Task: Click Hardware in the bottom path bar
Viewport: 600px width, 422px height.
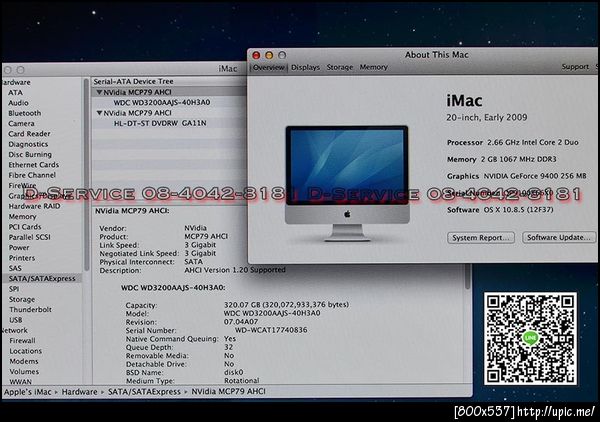Action: [x=80, y=392]
